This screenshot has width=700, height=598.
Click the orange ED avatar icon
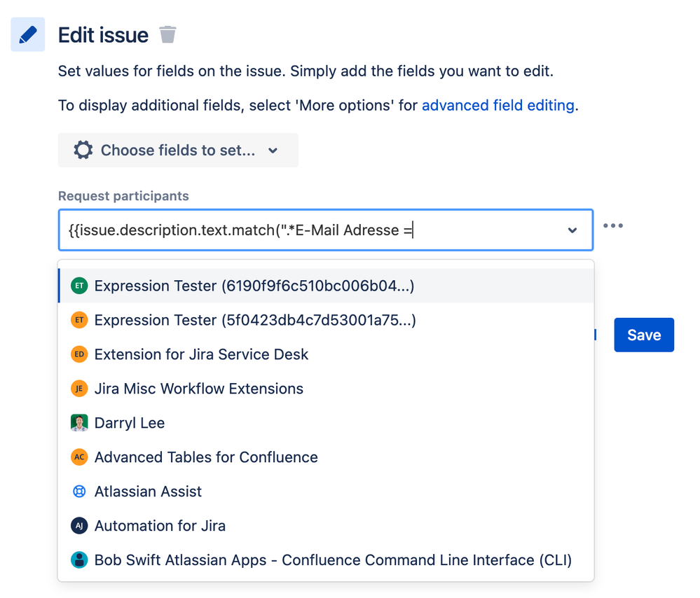[x=79, y=354]
